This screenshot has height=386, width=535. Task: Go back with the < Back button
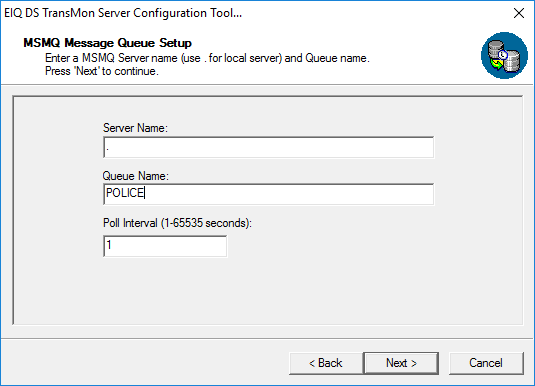(326, 363)
